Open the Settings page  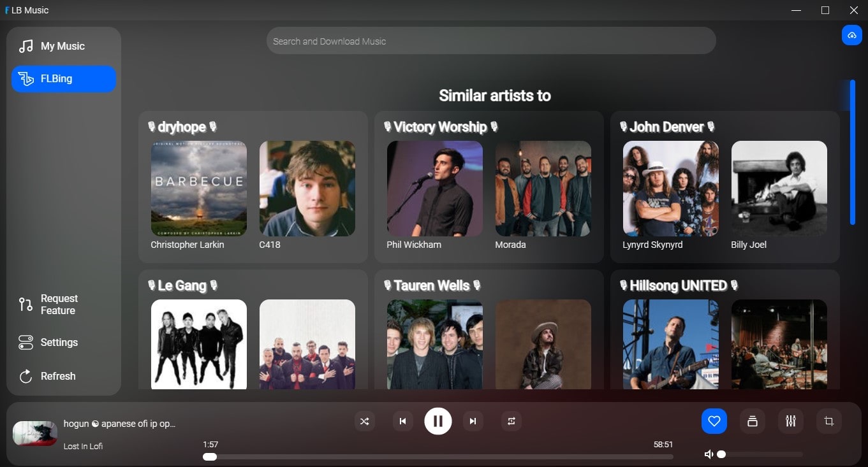point(64,342)
